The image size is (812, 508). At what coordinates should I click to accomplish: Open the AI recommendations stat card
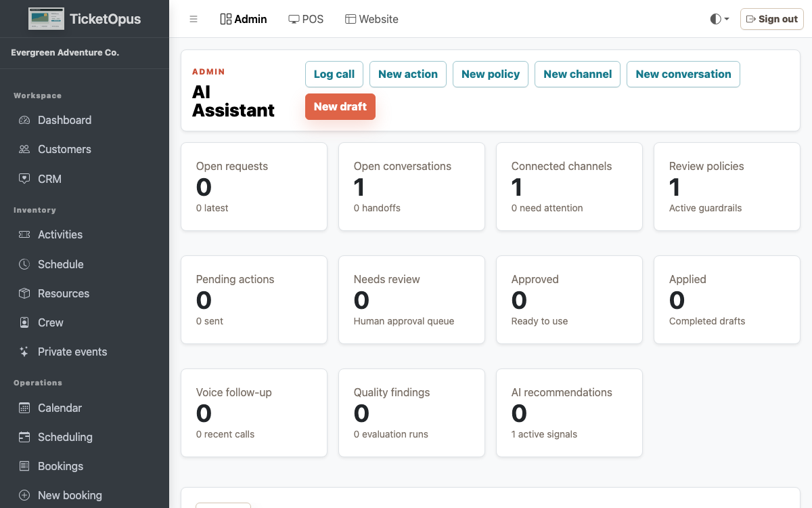569,412
